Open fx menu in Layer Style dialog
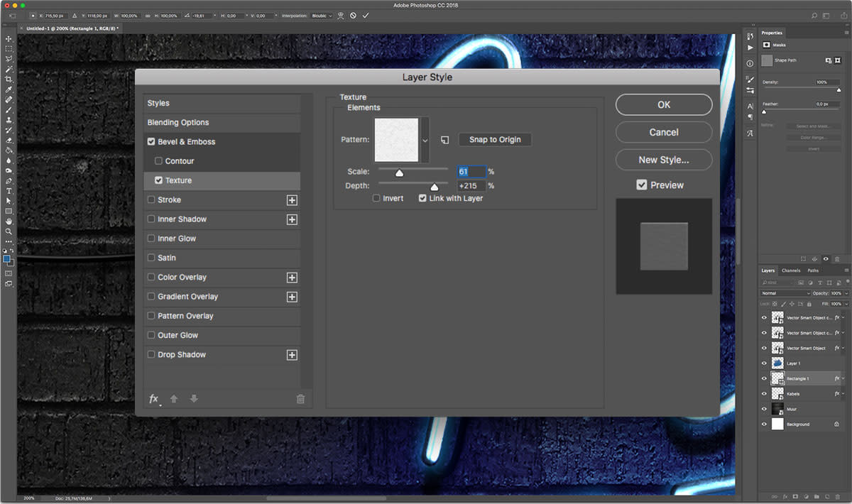Screen dimensions: 852x504 coord(153,399)
